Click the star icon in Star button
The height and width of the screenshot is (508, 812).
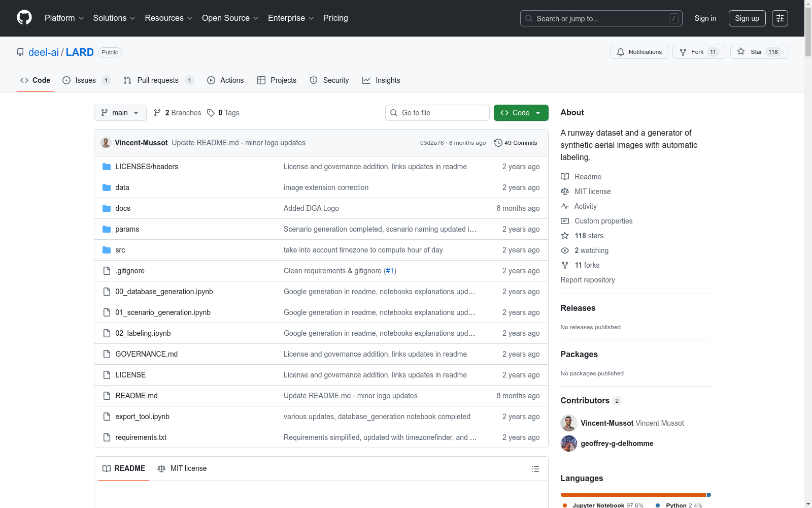[x=741, y=52]
